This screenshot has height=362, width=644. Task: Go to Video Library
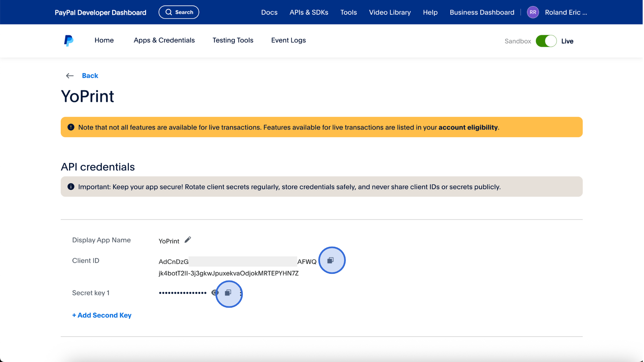[x=390, y=12]
